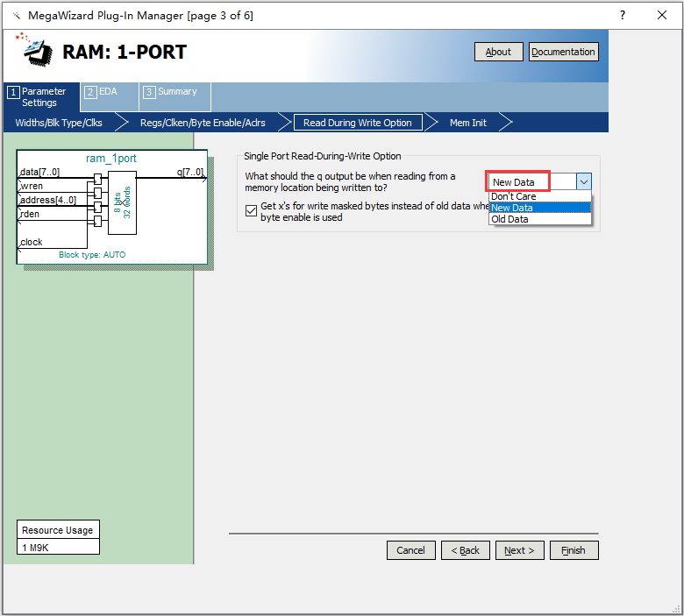Click the Finish button
684x616 pixels.
tap(574, 550)
